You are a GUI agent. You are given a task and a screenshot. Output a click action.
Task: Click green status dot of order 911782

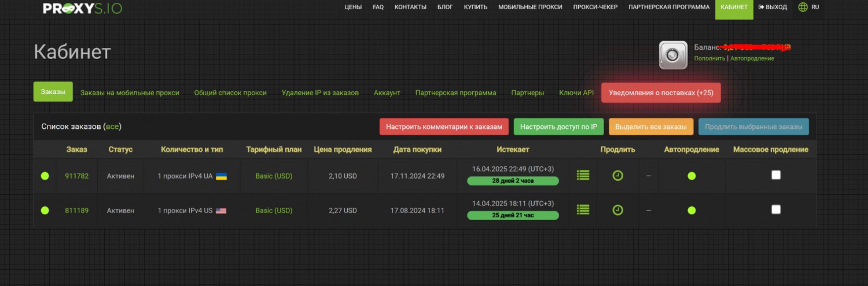[45, 176]
